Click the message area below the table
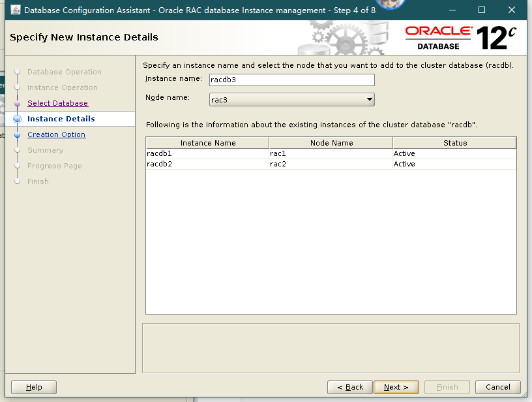This screenshot has height=402, width=532. tap(331, 348)
